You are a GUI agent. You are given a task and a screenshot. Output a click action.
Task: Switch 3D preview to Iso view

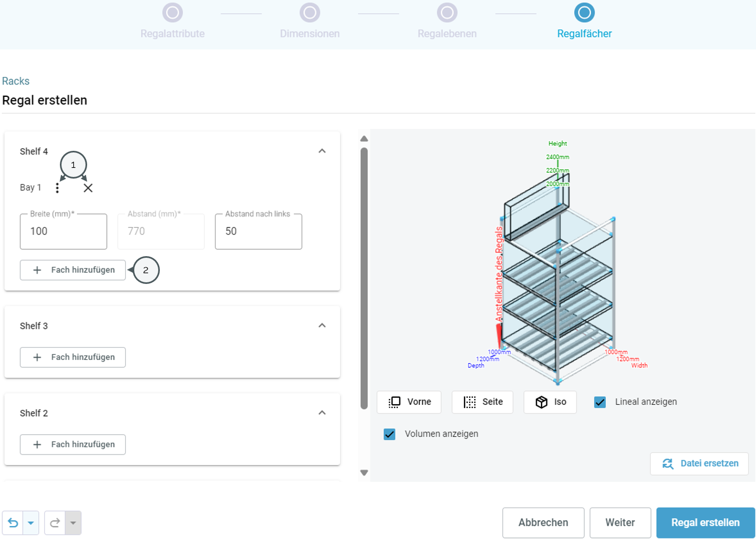coord(550,402)
